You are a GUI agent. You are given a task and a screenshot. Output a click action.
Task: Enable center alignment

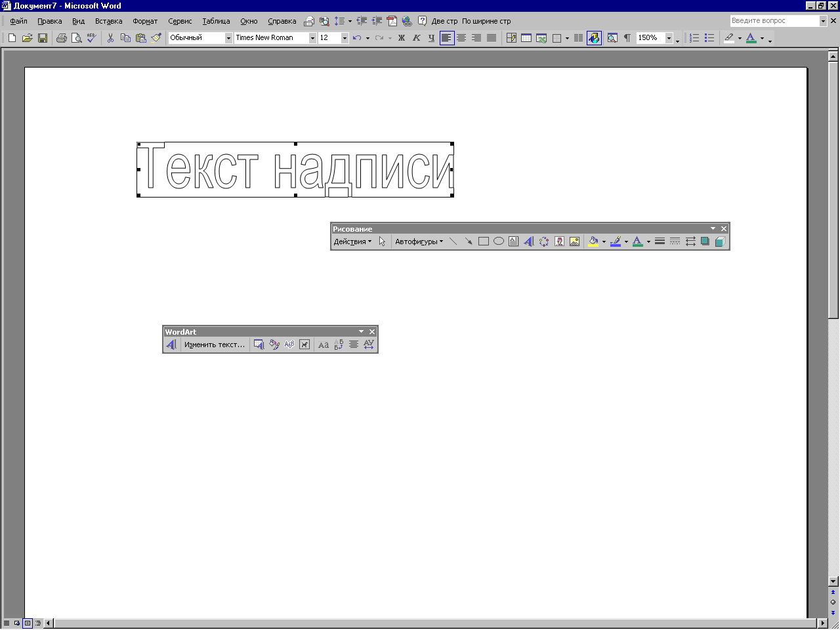pos(461,38)
